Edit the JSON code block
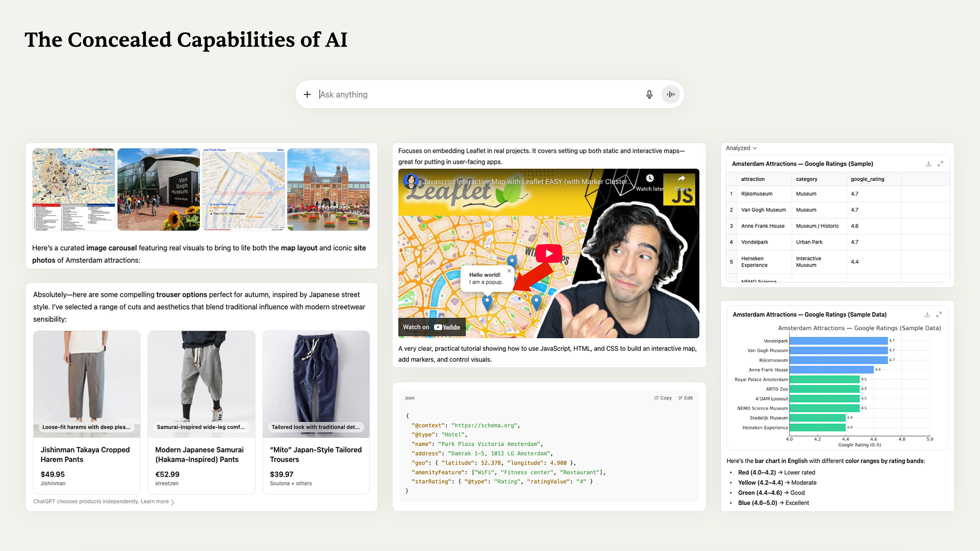Viewport: 980px width, 551px height. (x=686, y=398)
